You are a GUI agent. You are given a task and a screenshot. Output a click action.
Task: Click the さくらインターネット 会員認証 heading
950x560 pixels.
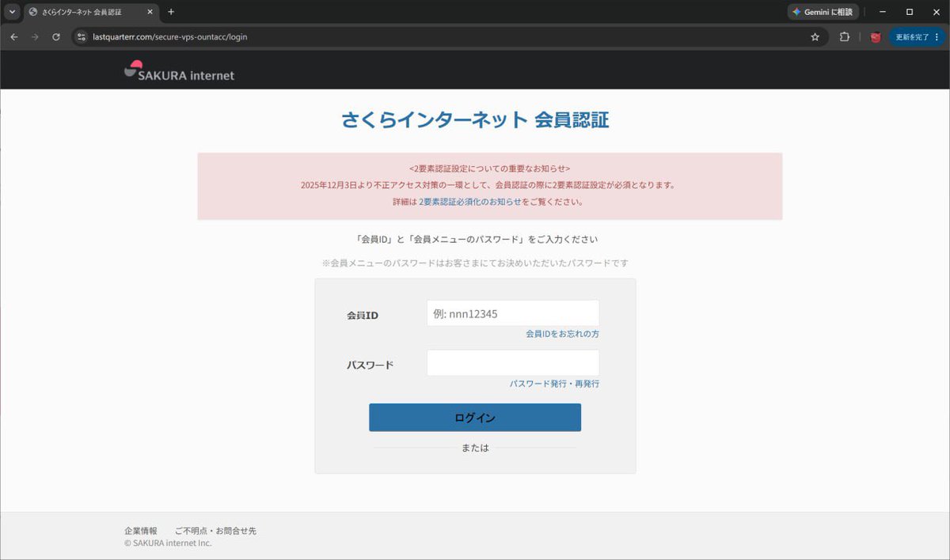point(475,120)
